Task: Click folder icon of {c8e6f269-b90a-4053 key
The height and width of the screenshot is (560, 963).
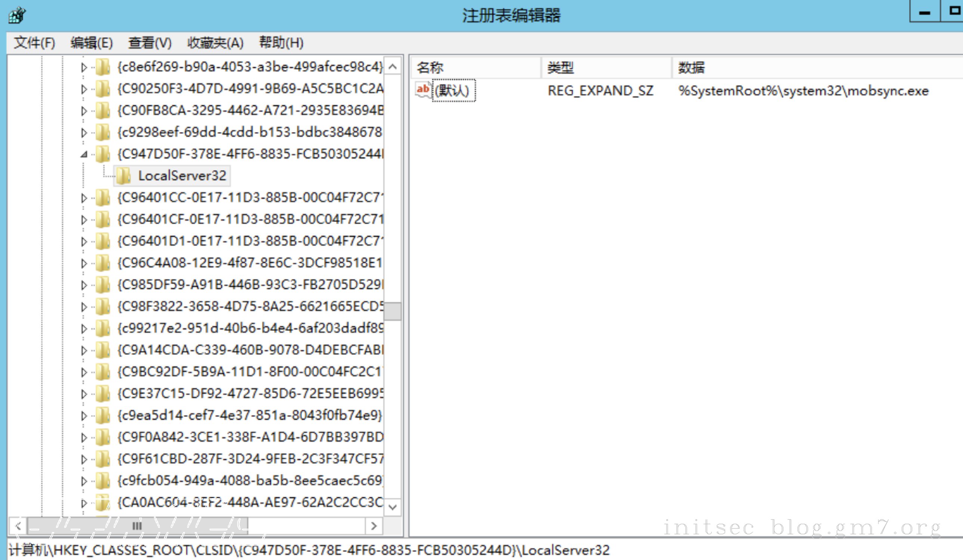Action: pyautogui.click(x=102, y=67)
